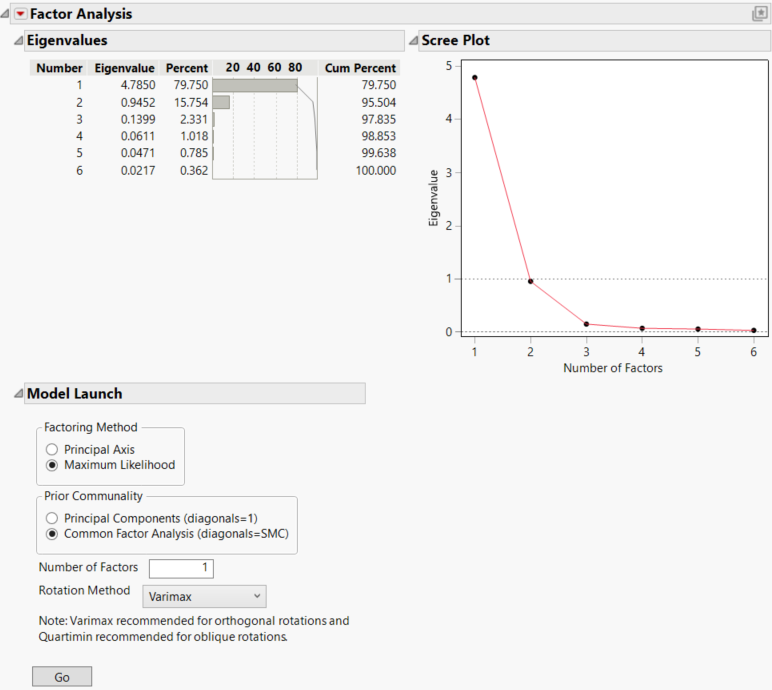Click scree plot point for factor 4
Viewport: 772px width, 690px height.
(x=642, y=328)
